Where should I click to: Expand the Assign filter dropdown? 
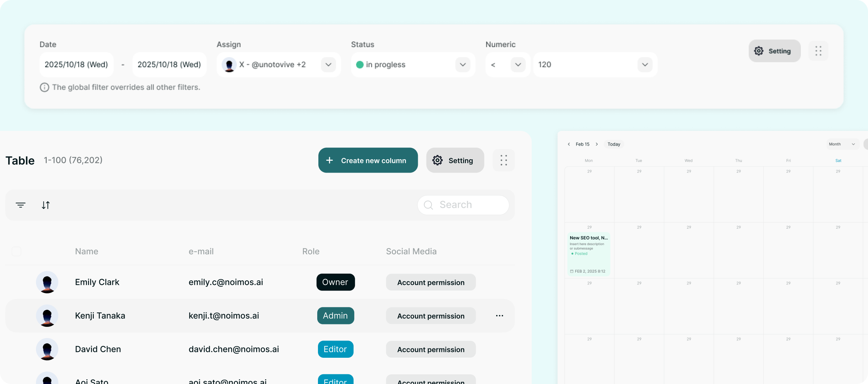[x=328, y=65]
